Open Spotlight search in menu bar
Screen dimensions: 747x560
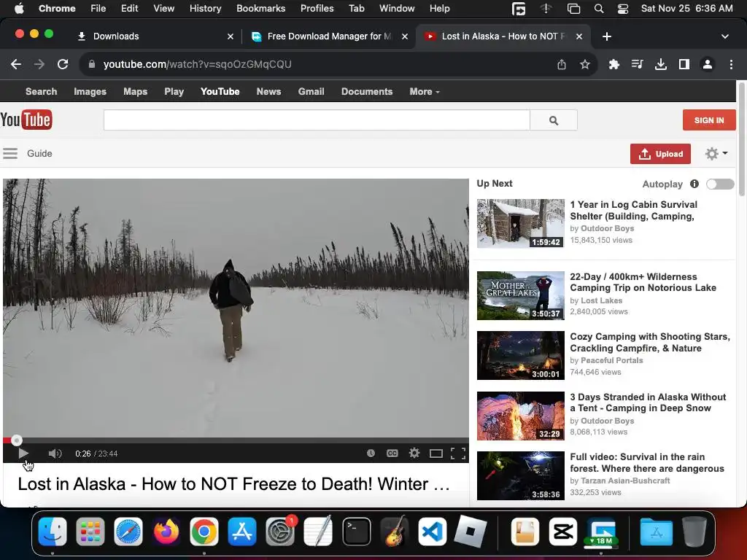[x=599, y=9]
